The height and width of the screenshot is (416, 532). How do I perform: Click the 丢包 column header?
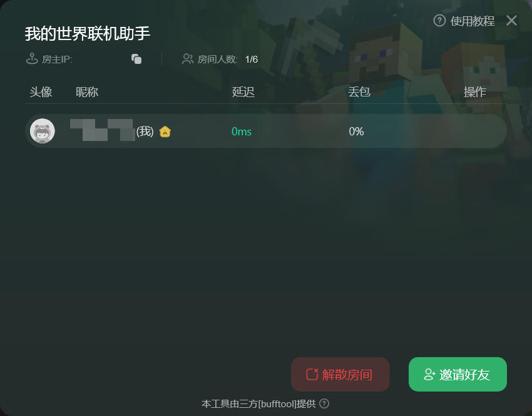point(359,91)
